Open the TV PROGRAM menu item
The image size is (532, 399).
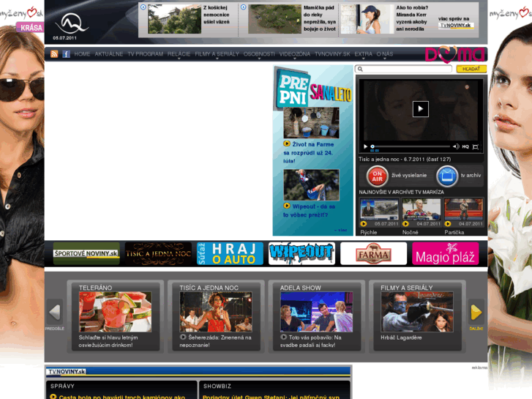(145, 54)
